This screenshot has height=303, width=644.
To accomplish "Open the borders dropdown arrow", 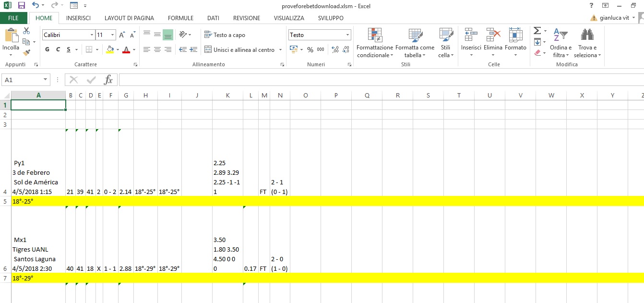I will (x=96, y=49).
